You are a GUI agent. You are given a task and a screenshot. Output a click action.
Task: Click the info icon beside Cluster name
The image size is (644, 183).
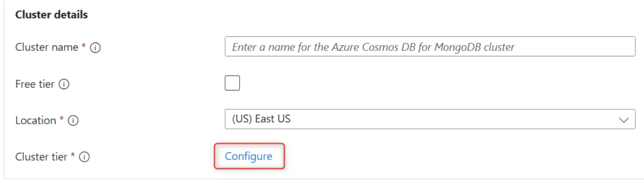point(95,48)
